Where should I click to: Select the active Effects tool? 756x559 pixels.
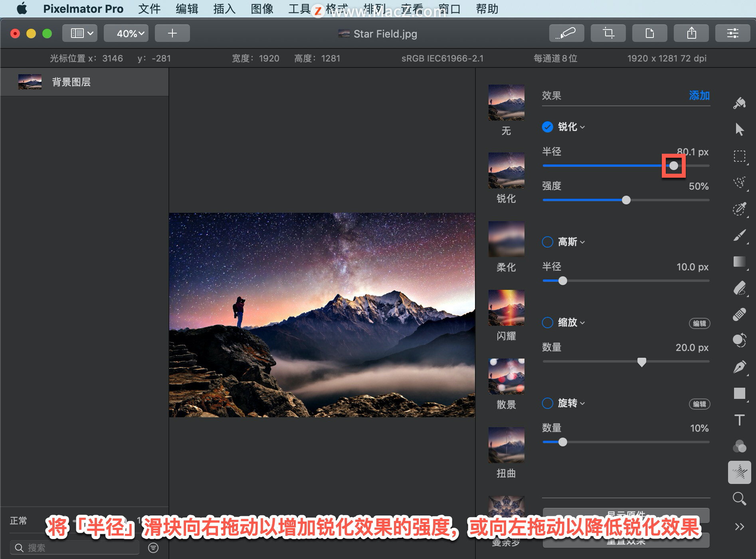coord(739,473)
